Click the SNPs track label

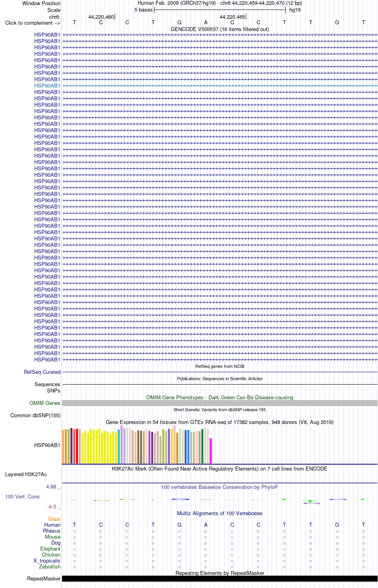click(x=54, y=391)
